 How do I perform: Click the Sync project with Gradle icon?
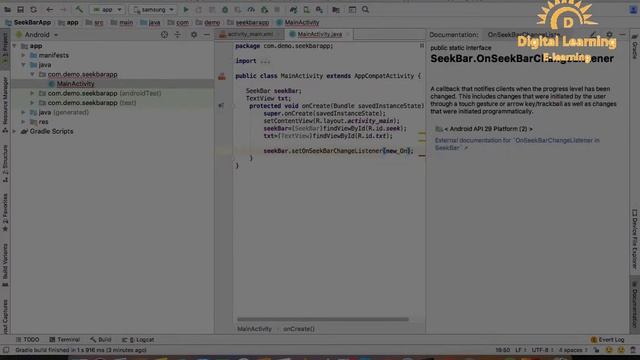pos(293,9)
